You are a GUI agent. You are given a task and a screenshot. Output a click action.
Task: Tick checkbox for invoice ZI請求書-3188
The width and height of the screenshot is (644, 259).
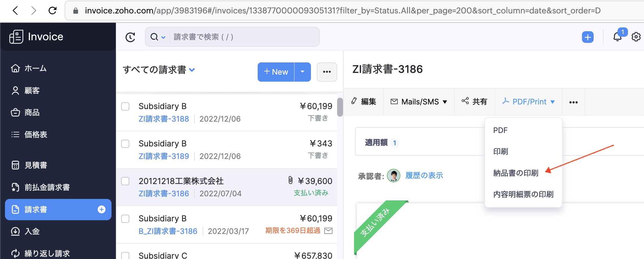click(x=125, y=106)
